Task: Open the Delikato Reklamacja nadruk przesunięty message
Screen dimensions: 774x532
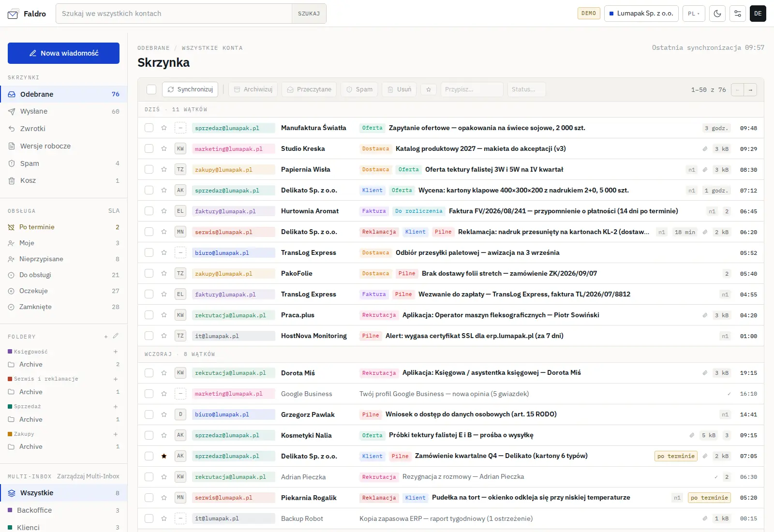Action: pos(451,232)
